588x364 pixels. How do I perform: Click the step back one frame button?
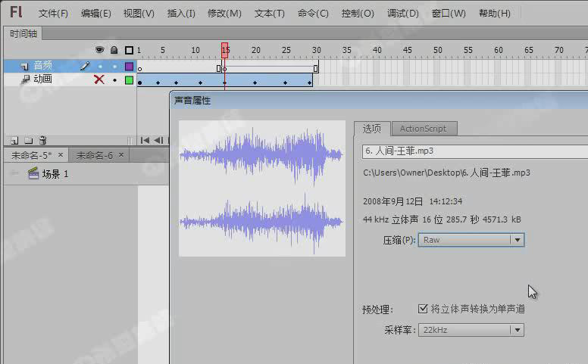pos(159,140)
